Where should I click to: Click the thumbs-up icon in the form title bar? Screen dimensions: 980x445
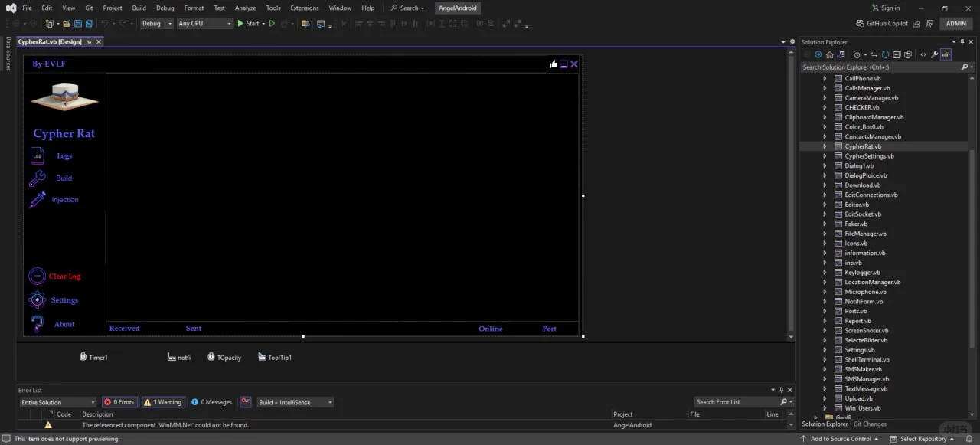(554, 64)
